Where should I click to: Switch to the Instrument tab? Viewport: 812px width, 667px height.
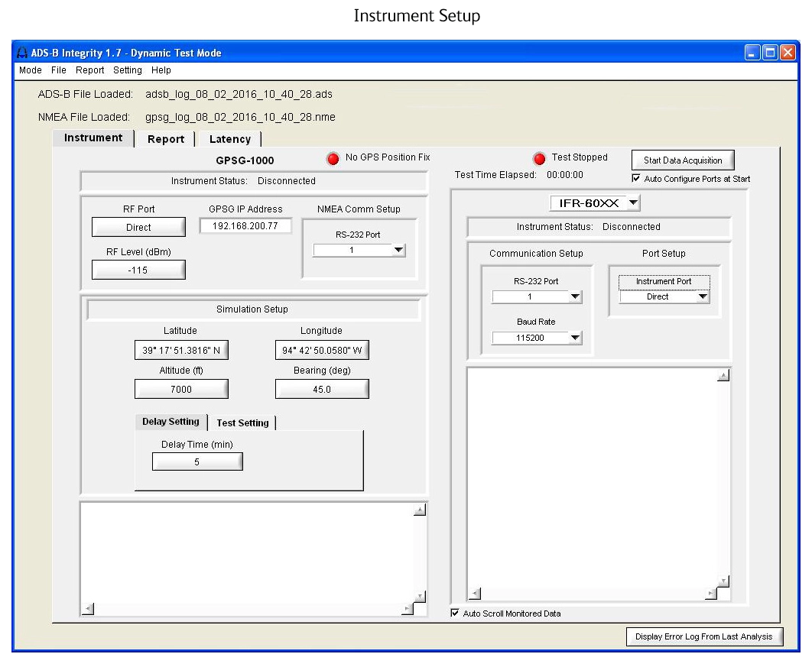pos(93,138)
